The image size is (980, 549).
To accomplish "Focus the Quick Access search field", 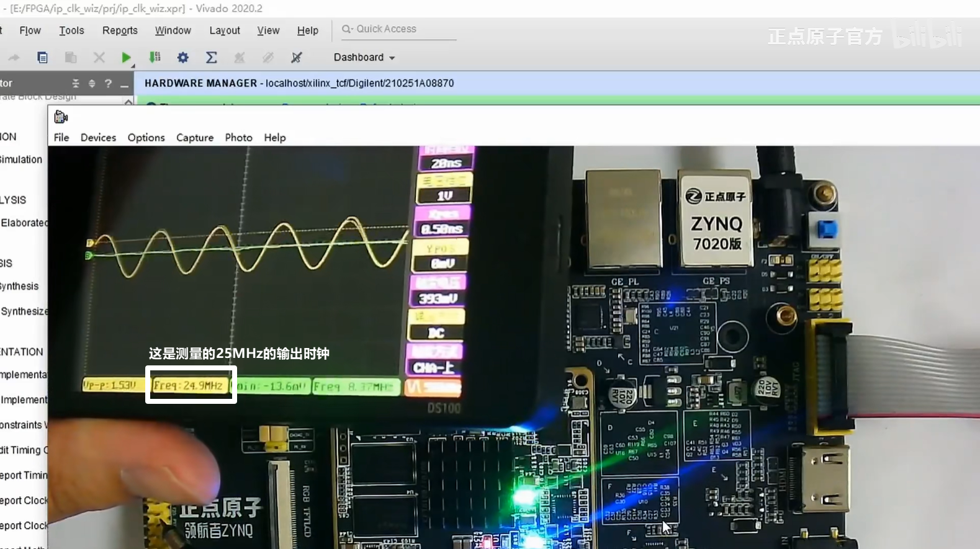I will coord(398,29).
